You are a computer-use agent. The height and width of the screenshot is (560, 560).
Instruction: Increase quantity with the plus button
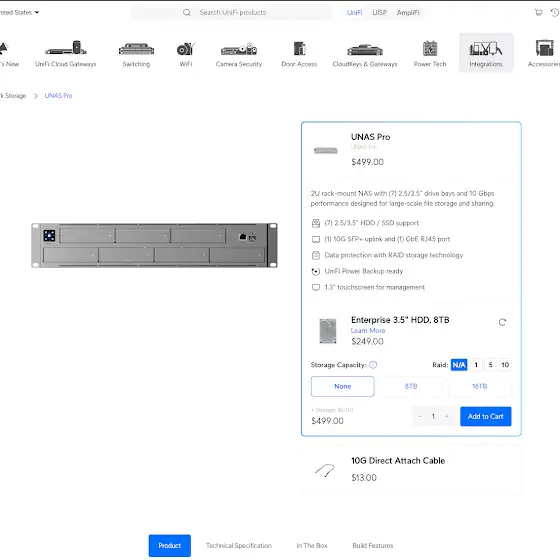(446, 416)
